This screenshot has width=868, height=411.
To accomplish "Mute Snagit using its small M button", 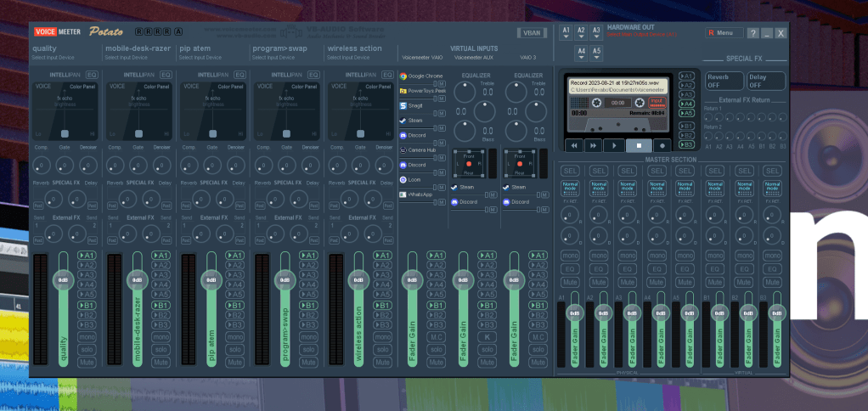I will pos(442,114).
